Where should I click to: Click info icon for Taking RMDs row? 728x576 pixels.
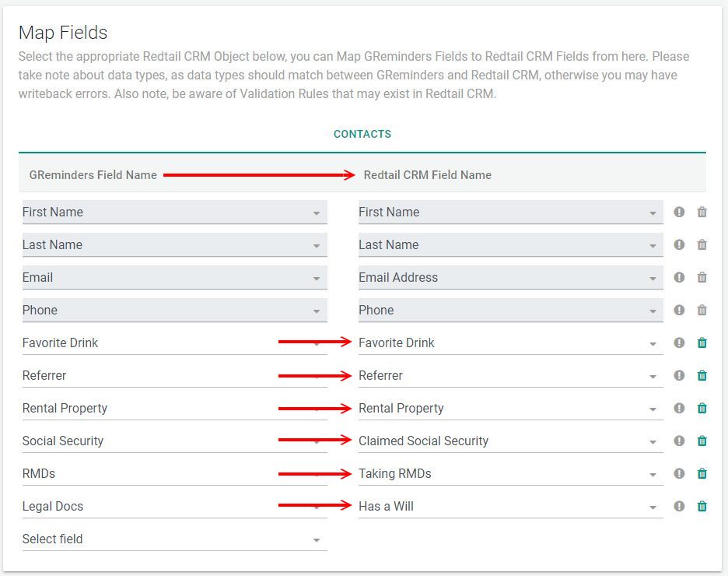coord(679,473)
